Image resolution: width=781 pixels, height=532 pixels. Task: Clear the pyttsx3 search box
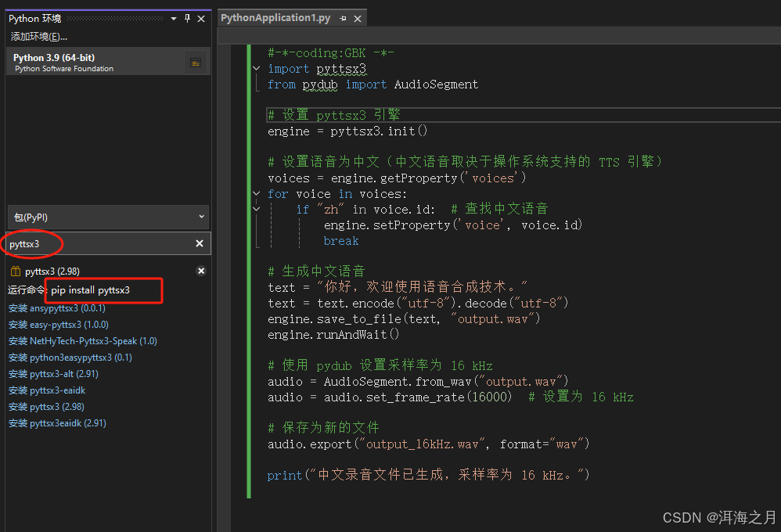[199, 243]
